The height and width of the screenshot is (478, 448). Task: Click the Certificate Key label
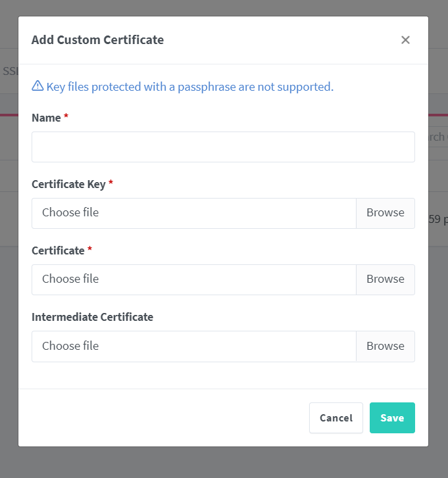pyautogui.click(x=68, y=184)
